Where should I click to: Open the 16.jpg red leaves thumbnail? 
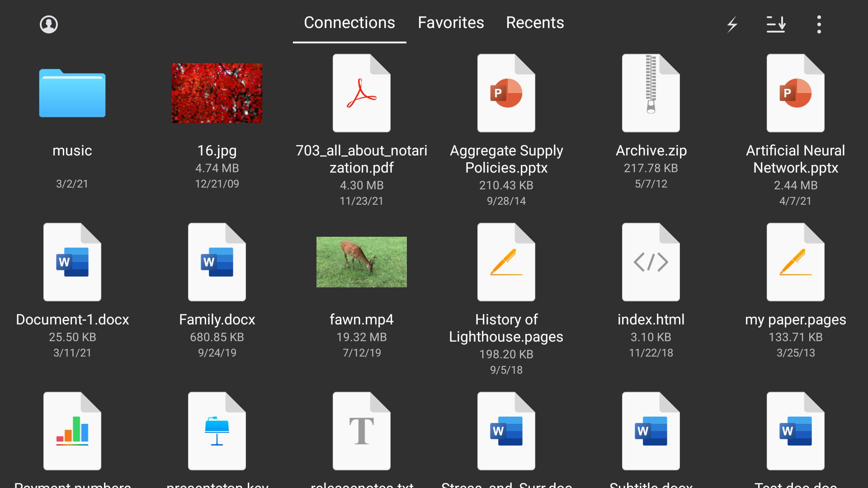pyautogui.click(x=217, y=93)
